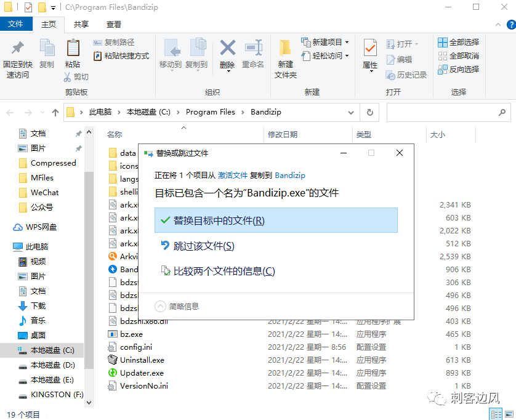
Task: Switch to details view icon in status bar
Action: [x=496, y=414]
